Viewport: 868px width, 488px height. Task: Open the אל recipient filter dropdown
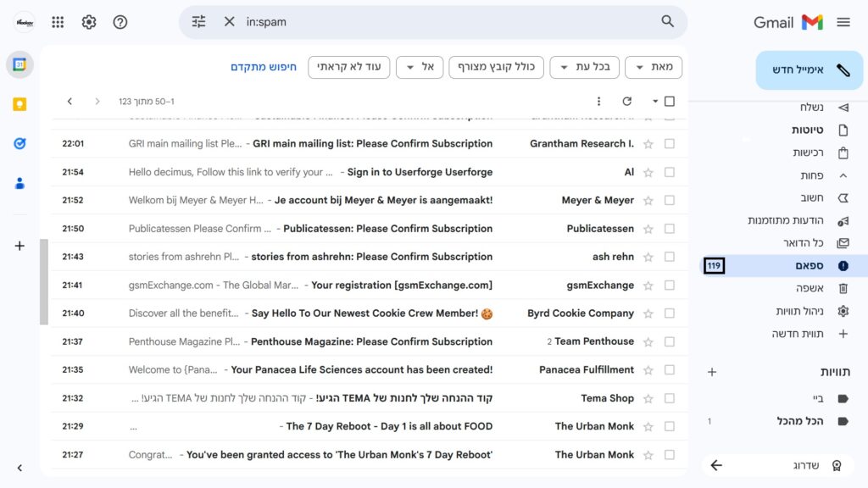(420, 67)
